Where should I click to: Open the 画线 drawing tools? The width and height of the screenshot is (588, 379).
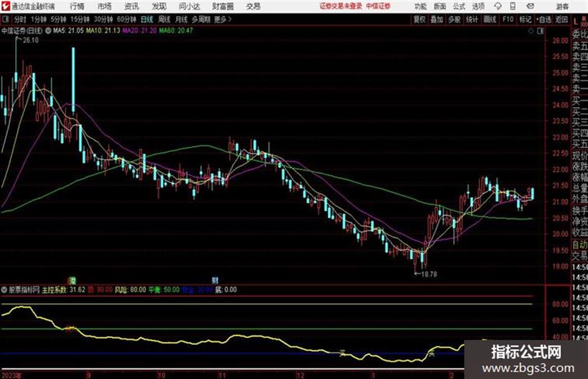[490, 19]
